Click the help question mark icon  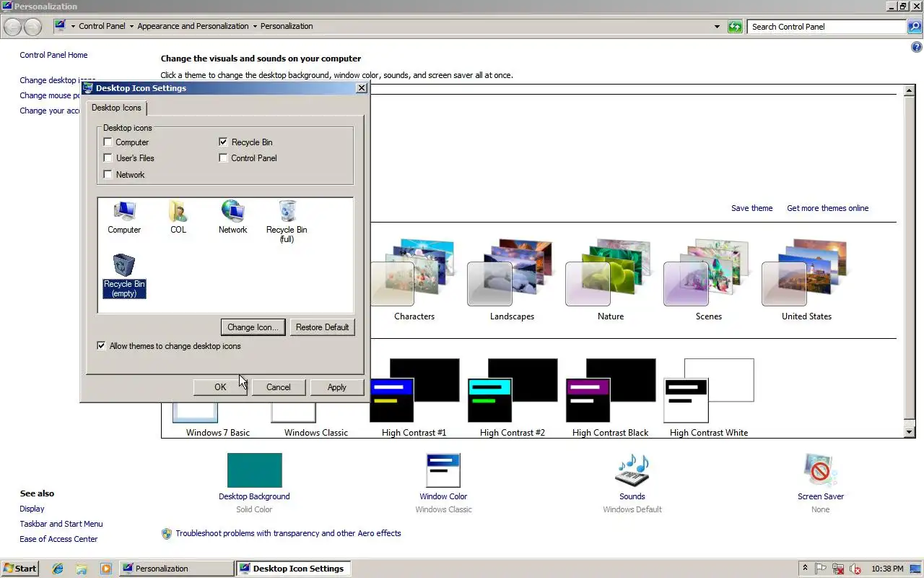[917, 48]
